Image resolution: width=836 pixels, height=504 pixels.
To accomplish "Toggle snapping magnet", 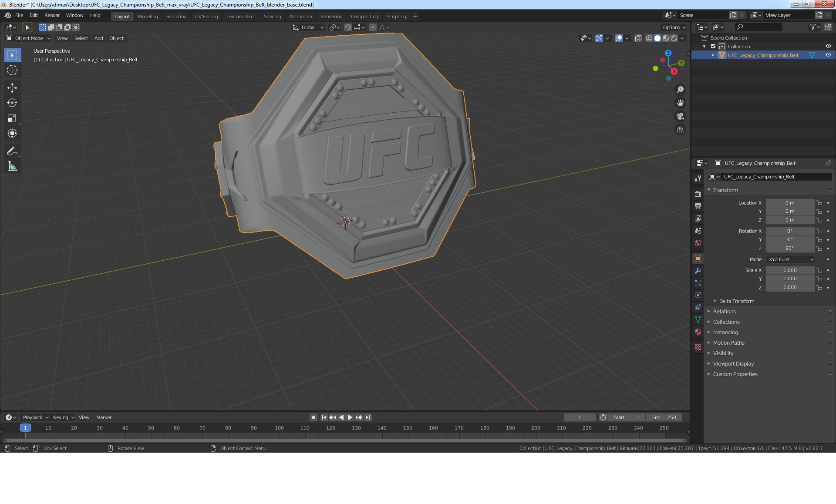I will point(348,27).
